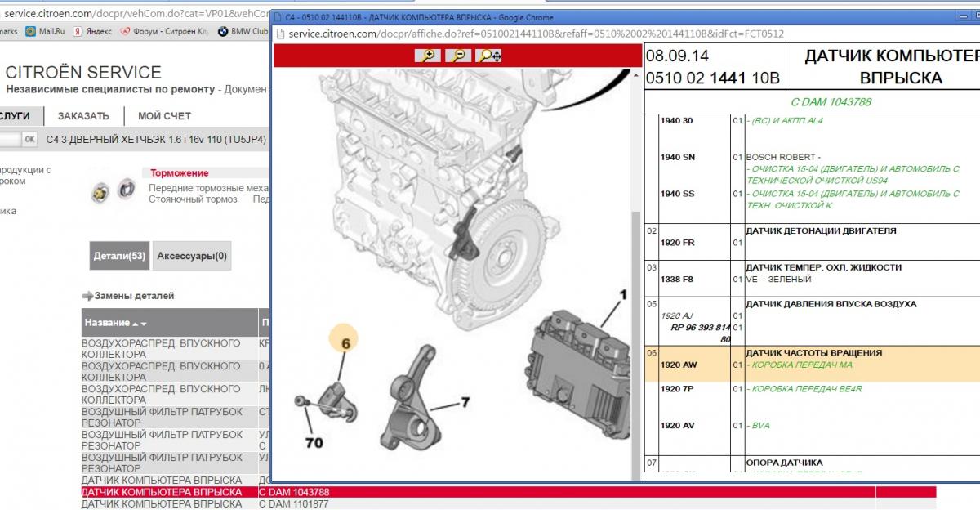Click part callout 70 on diagram
This screenshot has width=980, height=510.
[314, 443]
